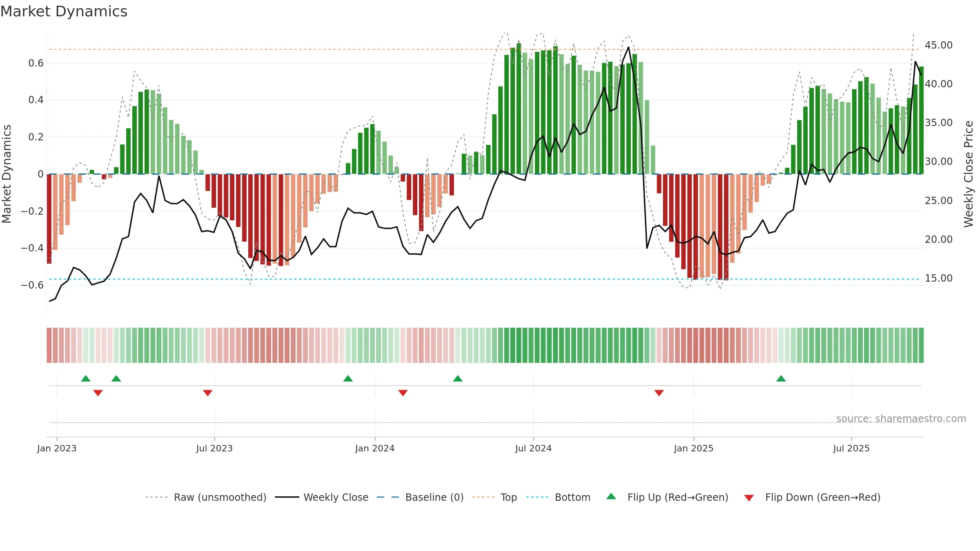Viewport: 980px width, 551px height.
Task: Toggle the Flip Down (Green→Red) legend entry
Action: (812, 497)
